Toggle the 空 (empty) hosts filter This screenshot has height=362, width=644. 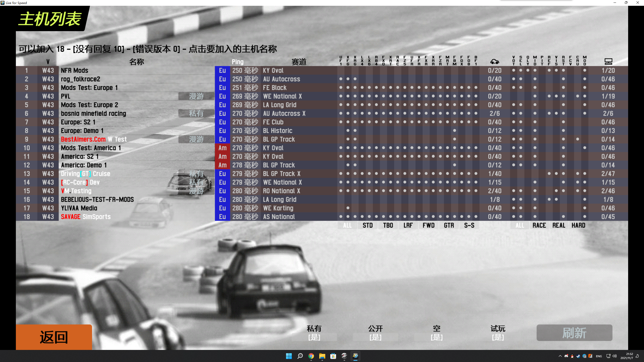tap(436, 337)
